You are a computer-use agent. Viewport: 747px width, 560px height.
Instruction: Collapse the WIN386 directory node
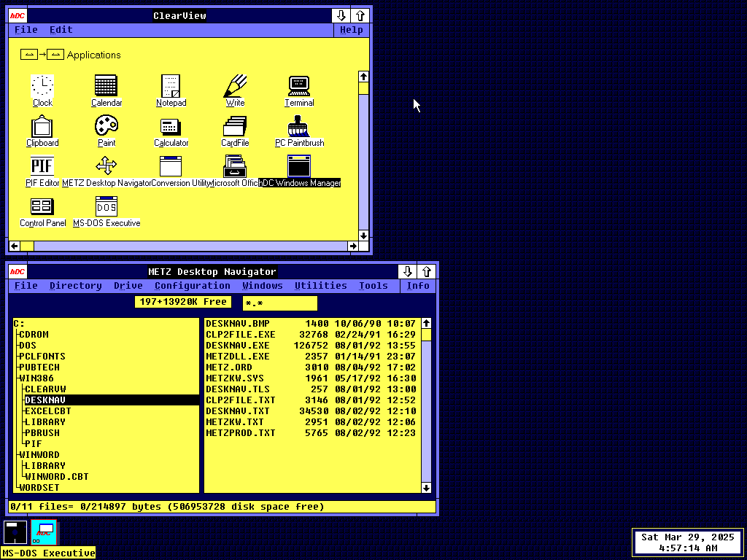point(36,378)
